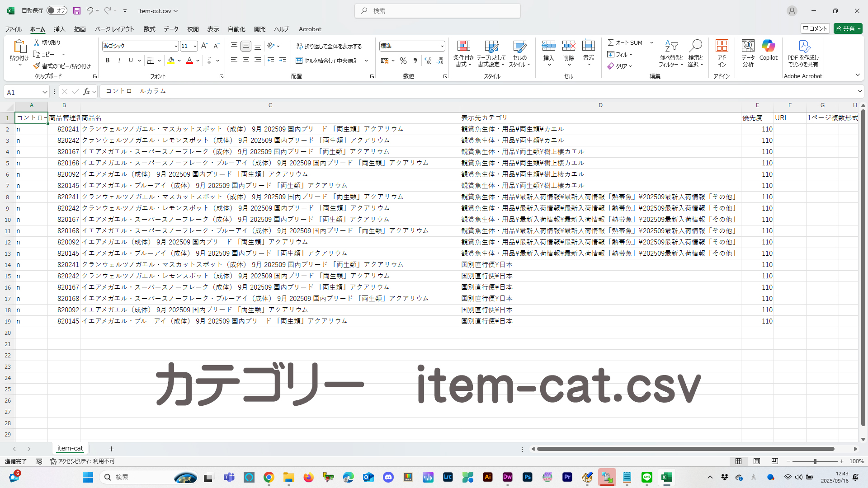Toggle Bold formatting button

108,61
